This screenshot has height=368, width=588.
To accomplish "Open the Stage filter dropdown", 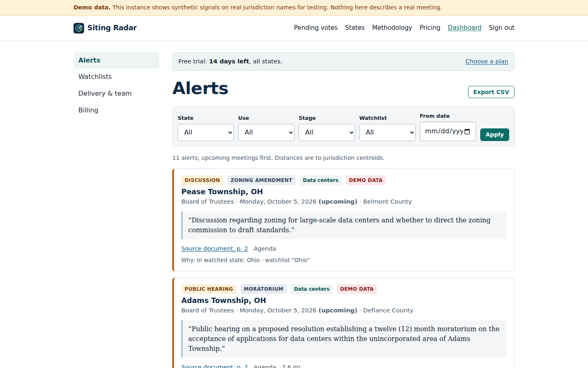I will tap(327, 132).
